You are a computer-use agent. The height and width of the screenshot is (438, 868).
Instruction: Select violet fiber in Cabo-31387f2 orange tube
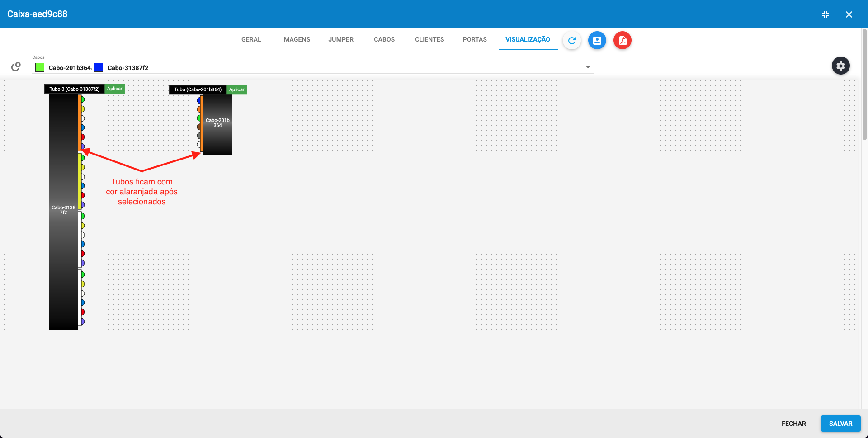[83, 146]
